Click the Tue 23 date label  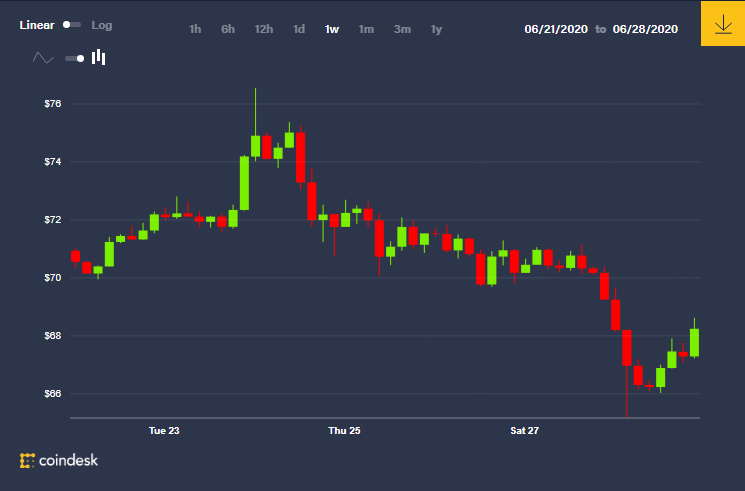click(164, 431)
